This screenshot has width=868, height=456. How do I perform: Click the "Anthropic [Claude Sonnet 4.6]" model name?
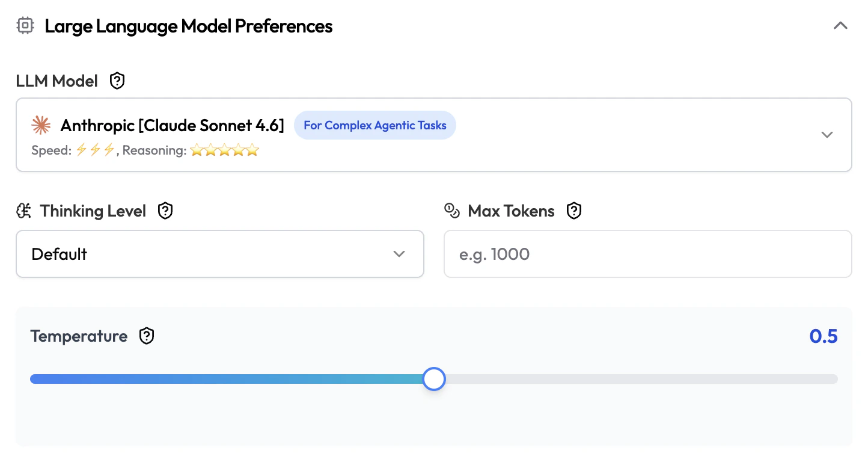click(172, 125)
